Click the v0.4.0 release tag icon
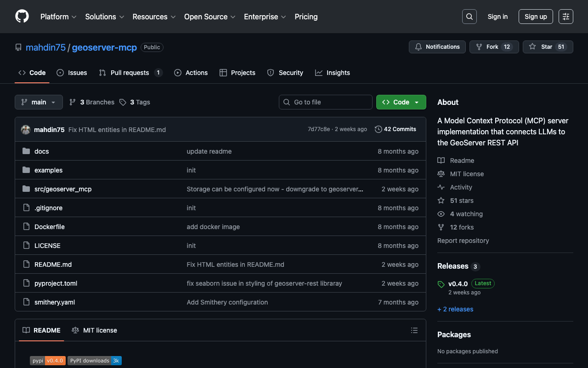 click(x=441, y=284)
